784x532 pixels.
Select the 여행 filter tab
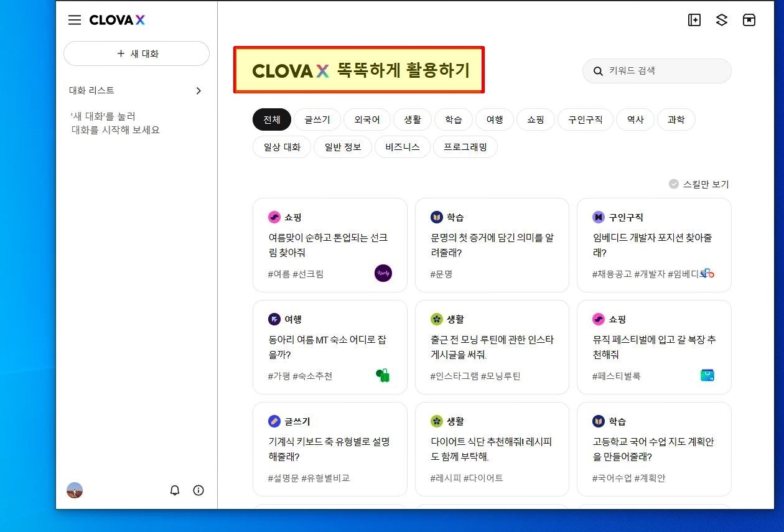[x=495, y=119]
